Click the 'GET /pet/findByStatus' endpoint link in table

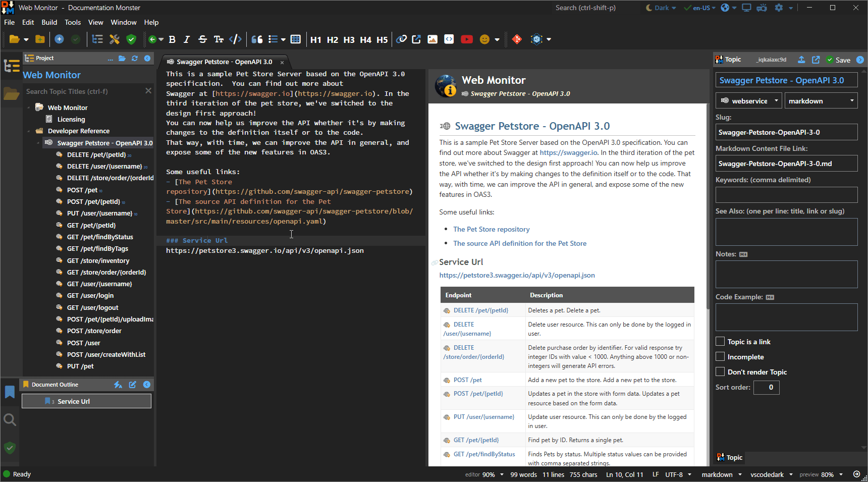click(484, 454)
